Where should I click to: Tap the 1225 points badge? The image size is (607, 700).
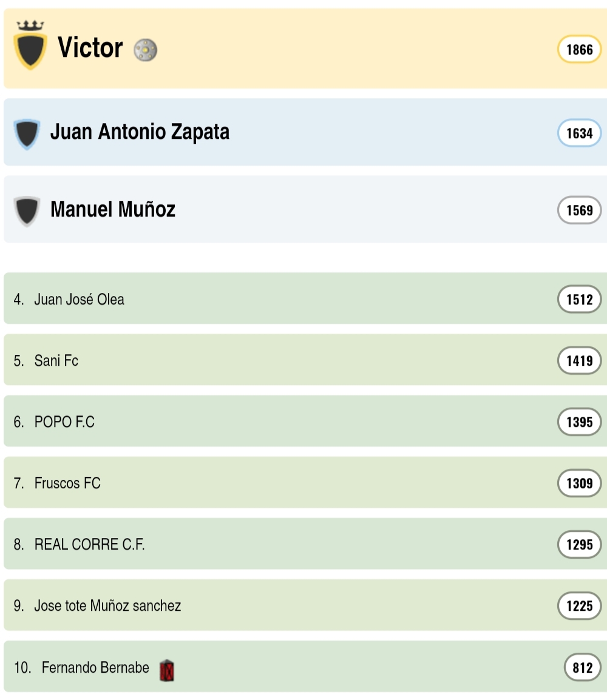tap(579, 606)
